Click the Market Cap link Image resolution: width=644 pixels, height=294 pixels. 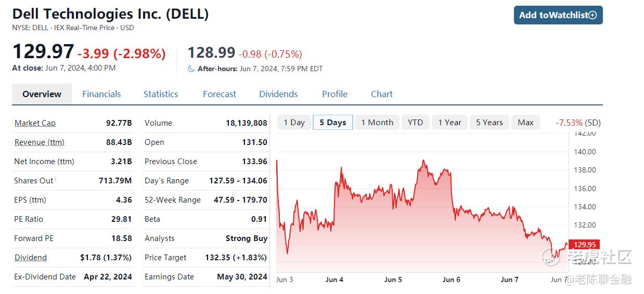(35, 123)
